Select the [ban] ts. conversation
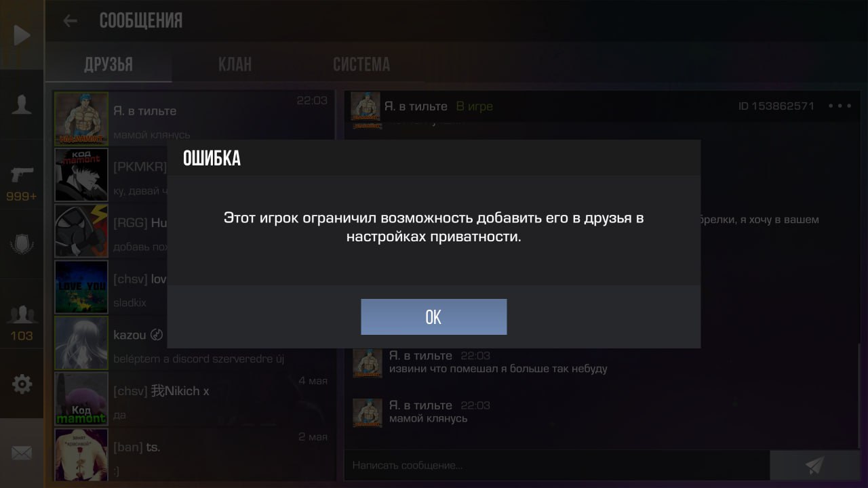The width and height of the screenshot is (868, 488). click(x=193, y=454)
